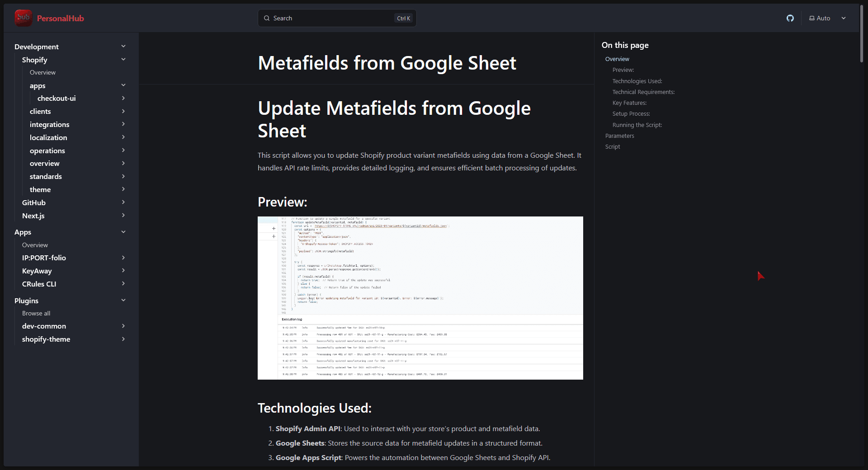Open the Apps Overview sidebar link
This screenshot has height=470, width=868.
point(35,245)
